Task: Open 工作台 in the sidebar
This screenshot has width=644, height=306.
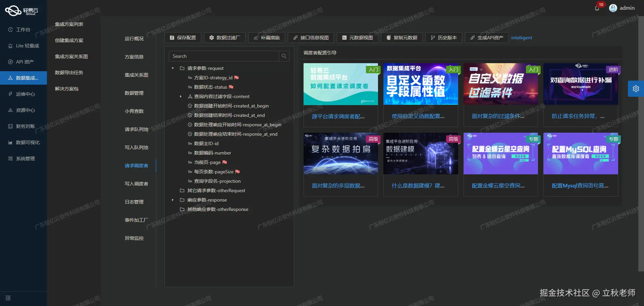Action: pyautogui.click(x=23, y=30)
